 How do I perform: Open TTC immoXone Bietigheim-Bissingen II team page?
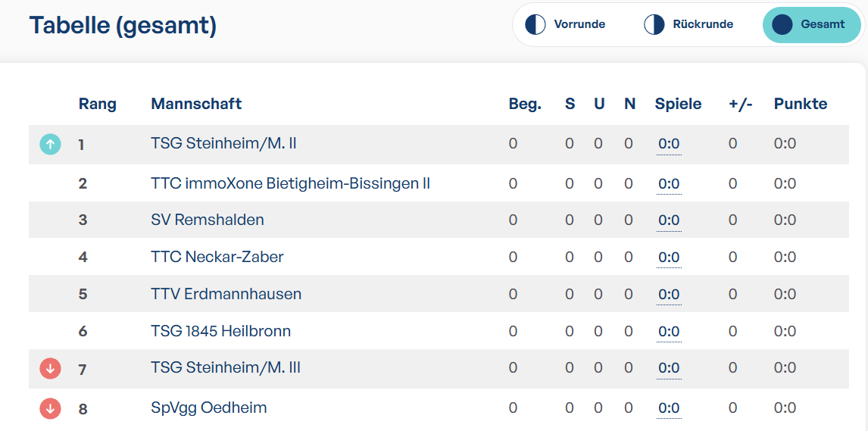(x=291, y=183)
